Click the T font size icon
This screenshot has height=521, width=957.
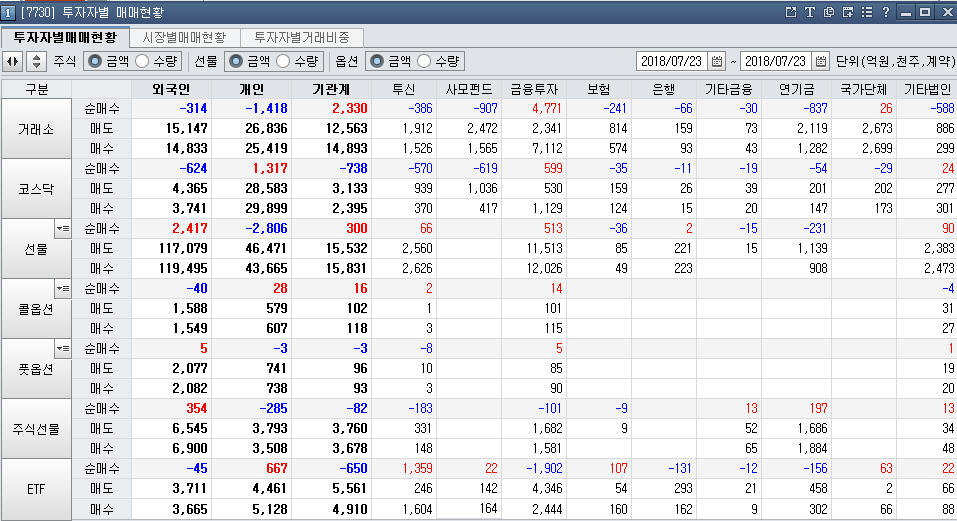click(x=810, y=12)
